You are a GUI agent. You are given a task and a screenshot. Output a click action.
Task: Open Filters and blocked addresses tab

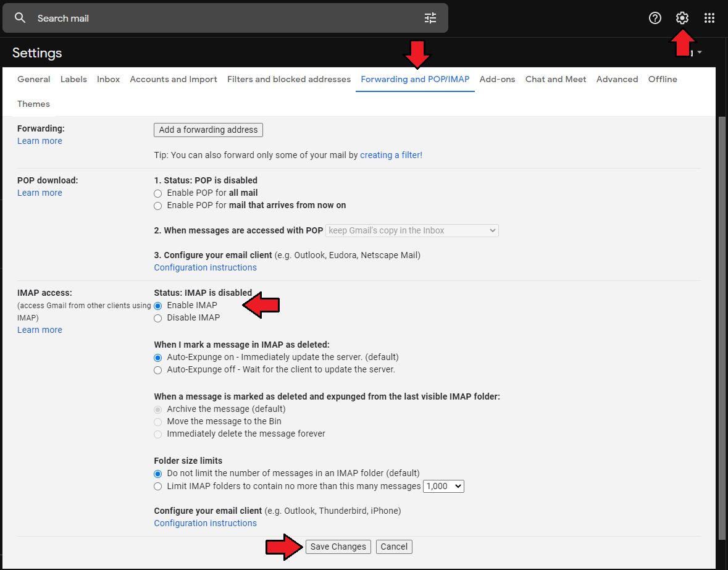[x=289, y=80]
